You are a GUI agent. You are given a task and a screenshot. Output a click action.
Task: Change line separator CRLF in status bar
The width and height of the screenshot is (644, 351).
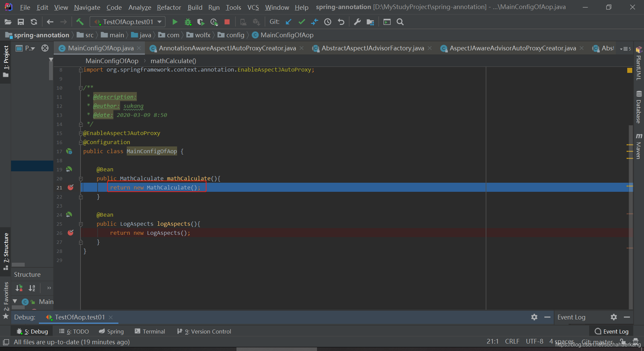tap(512, 342)
